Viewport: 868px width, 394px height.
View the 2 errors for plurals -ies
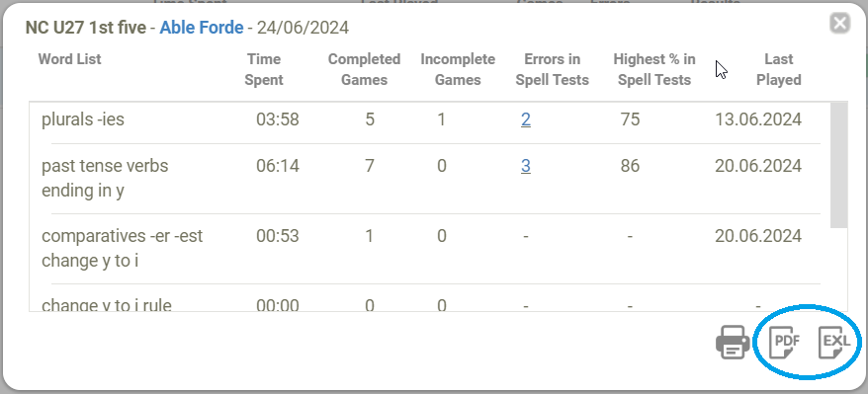pos(525,119)
